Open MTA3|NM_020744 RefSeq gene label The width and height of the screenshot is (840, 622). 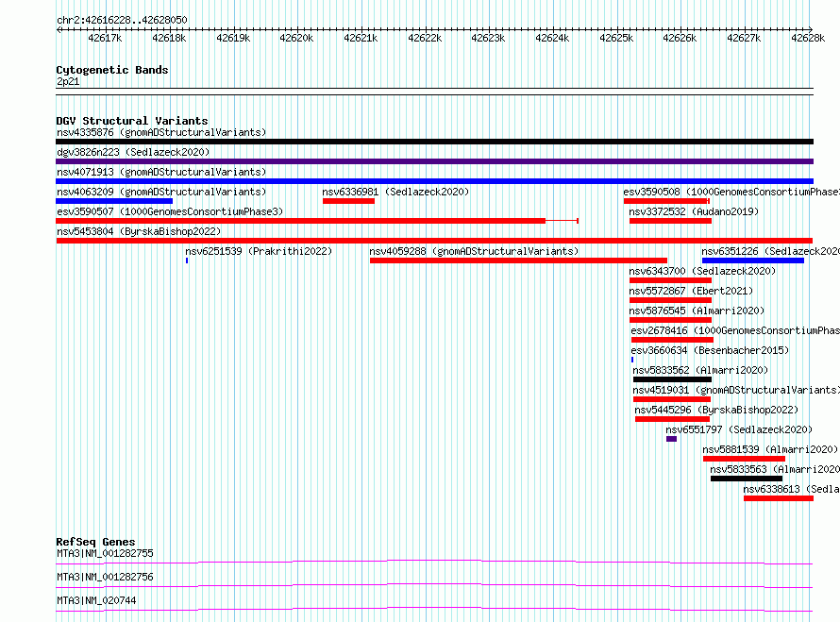pyautogui.click(x=96, y=600)
